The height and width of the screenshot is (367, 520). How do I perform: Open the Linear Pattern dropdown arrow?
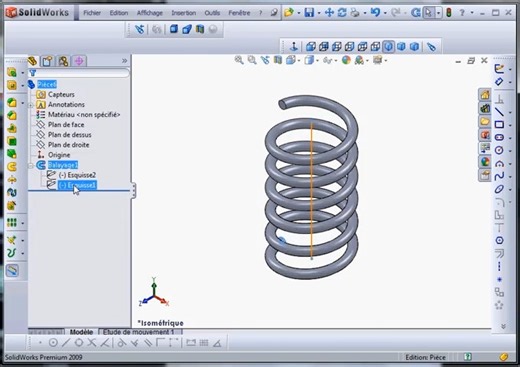[22, 223]
